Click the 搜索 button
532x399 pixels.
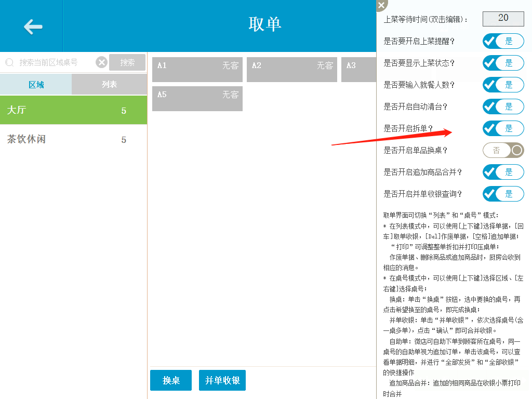pos(127,62)
